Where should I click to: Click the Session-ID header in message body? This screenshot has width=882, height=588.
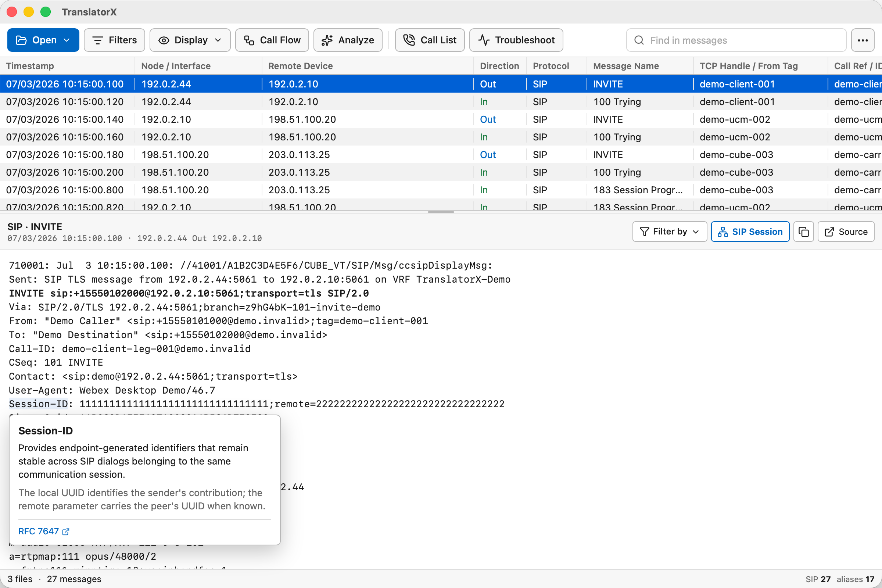point(39,404)
